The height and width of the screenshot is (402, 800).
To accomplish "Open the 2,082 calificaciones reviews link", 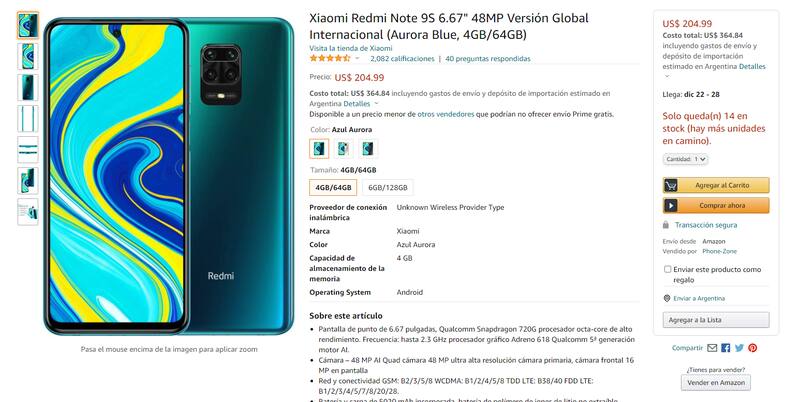I will (402, 59).
